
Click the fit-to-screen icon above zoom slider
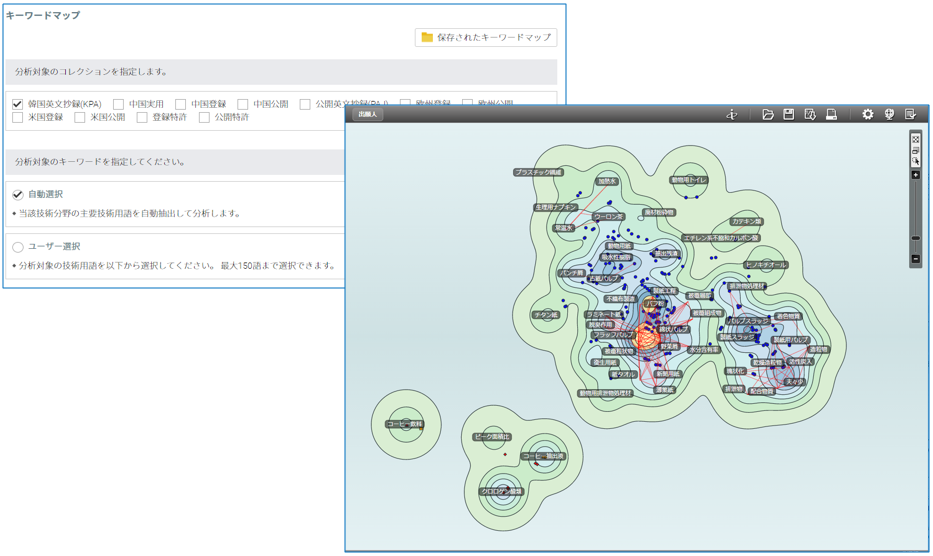tap(915, 139)
